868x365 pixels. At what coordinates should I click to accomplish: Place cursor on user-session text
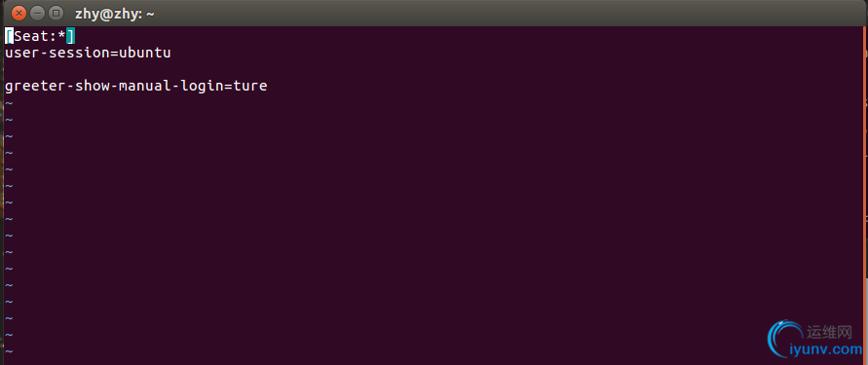pos(57,54)
